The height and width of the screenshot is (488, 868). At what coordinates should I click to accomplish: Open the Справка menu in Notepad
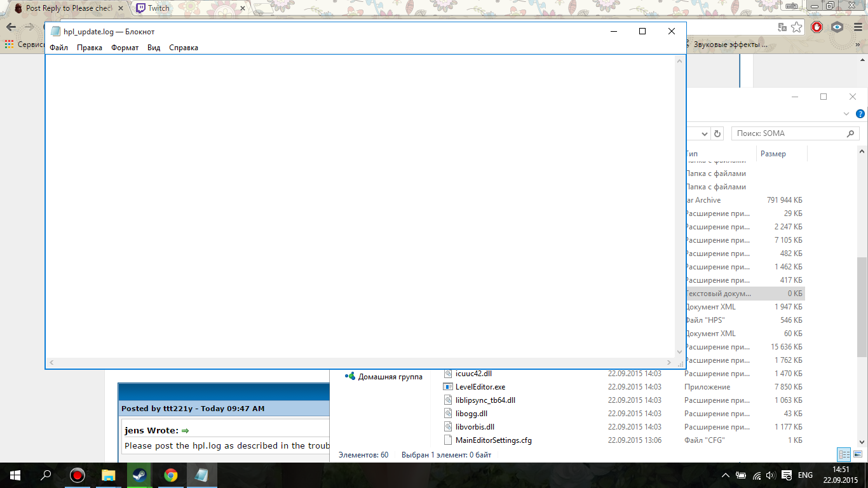pyautogui.click(x=183, y=48)
